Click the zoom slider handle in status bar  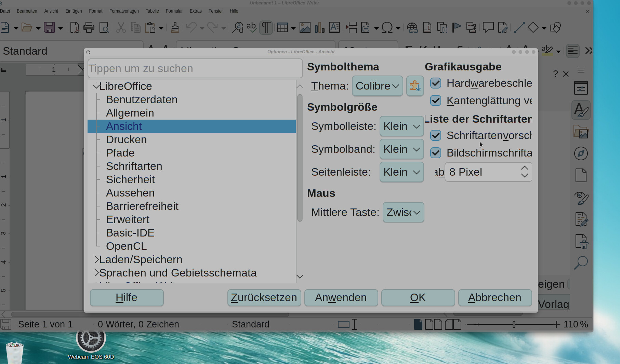click(514, 324)
